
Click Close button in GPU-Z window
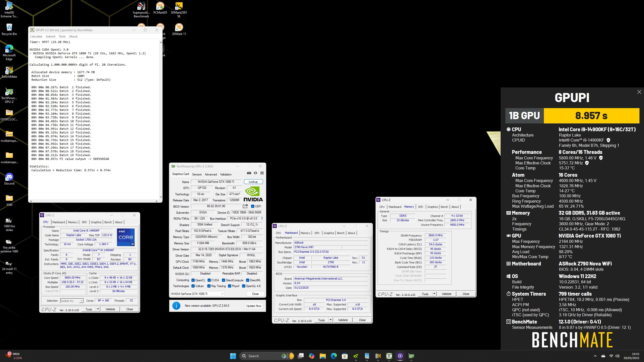tap(255, 294)
